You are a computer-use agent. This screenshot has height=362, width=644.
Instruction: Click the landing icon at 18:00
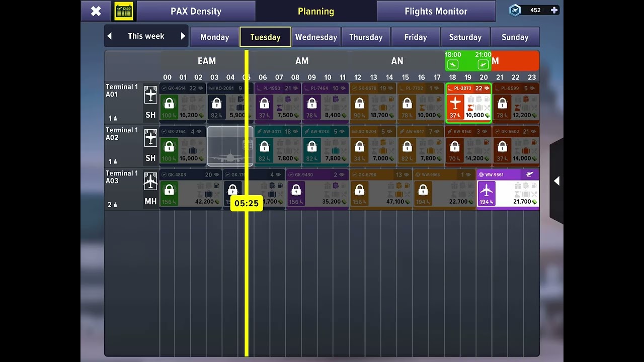click(453, 64)
